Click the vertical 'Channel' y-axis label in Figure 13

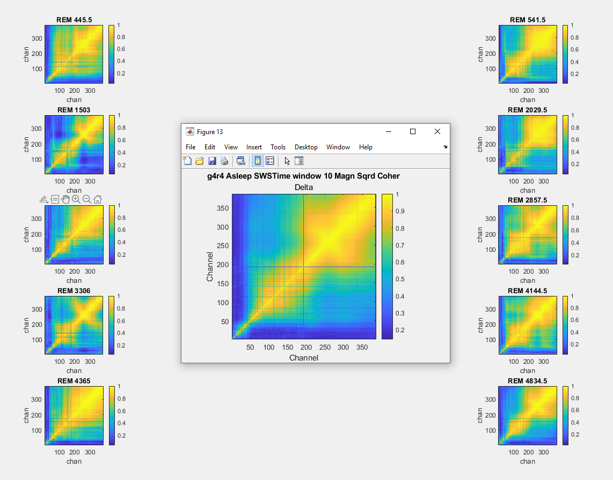click(x=210, y=267)
